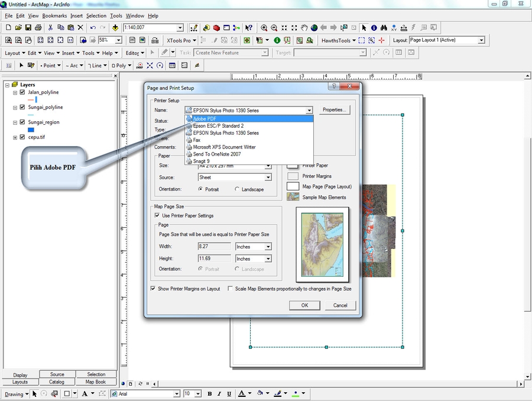The height and width of the screenshot is (401, 532).
Task: Open the Paper Size dropdown
Action: (268, 166)
